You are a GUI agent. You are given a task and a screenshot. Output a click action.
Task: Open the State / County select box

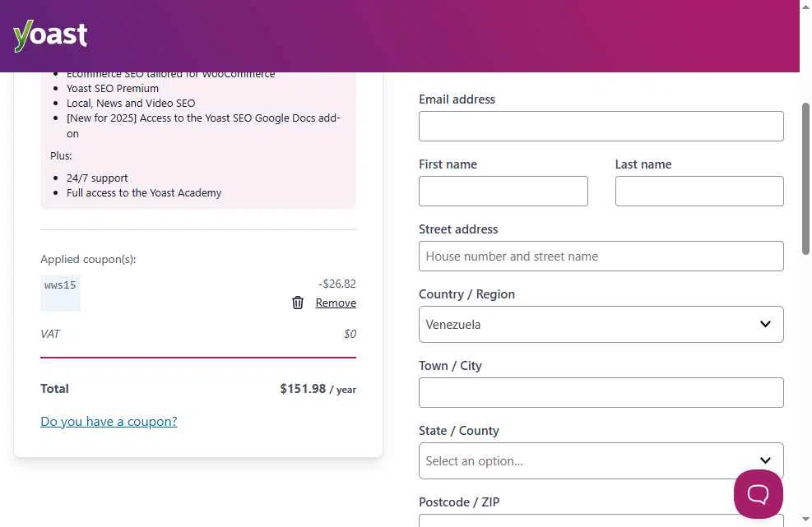tap(601, 460)
